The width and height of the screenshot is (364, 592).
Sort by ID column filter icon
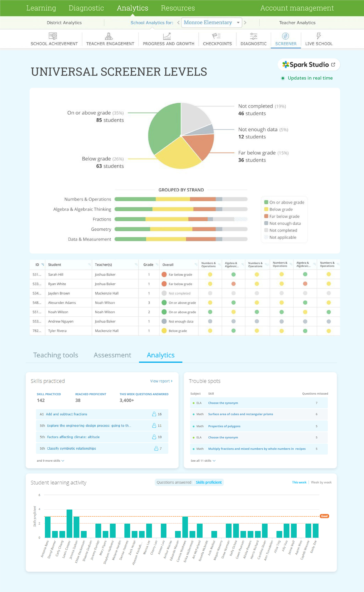tap(42, 264)
